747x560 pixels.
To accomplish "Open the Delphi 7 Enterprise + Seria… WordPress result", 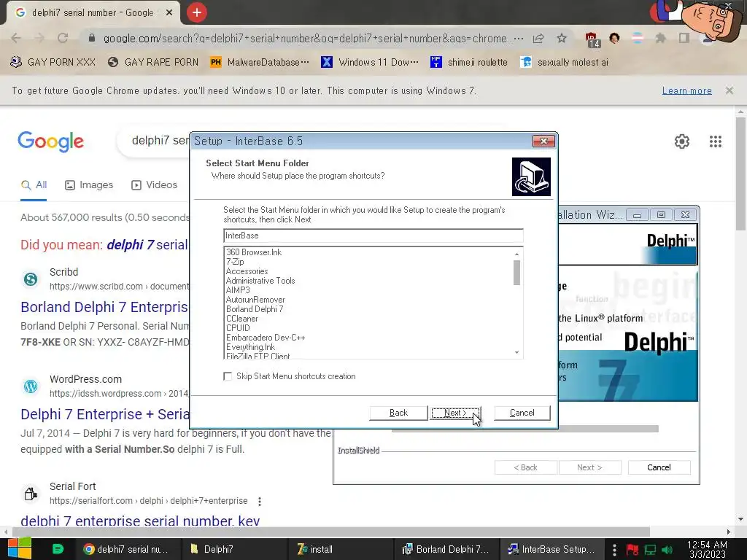I will pyautogui.click(x=105, y=414).
